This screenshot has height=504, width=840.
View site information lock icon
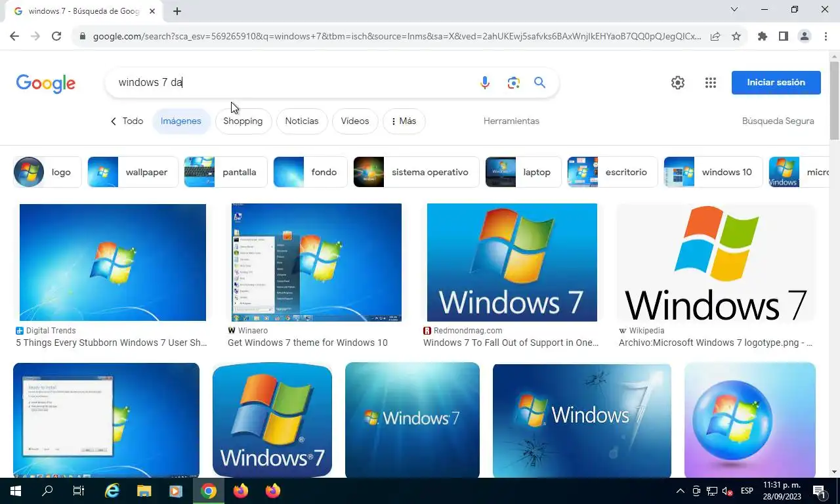(x=83, y=37)
